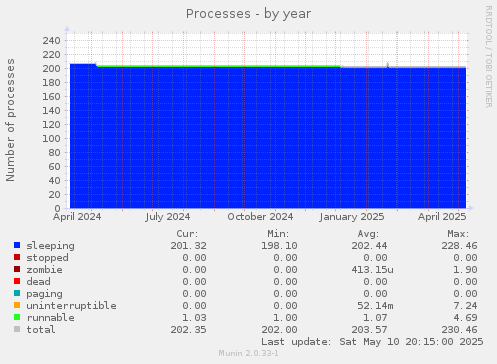Click runnable average value 1.07
Viewport: 497px width, 364px height.
375,318
